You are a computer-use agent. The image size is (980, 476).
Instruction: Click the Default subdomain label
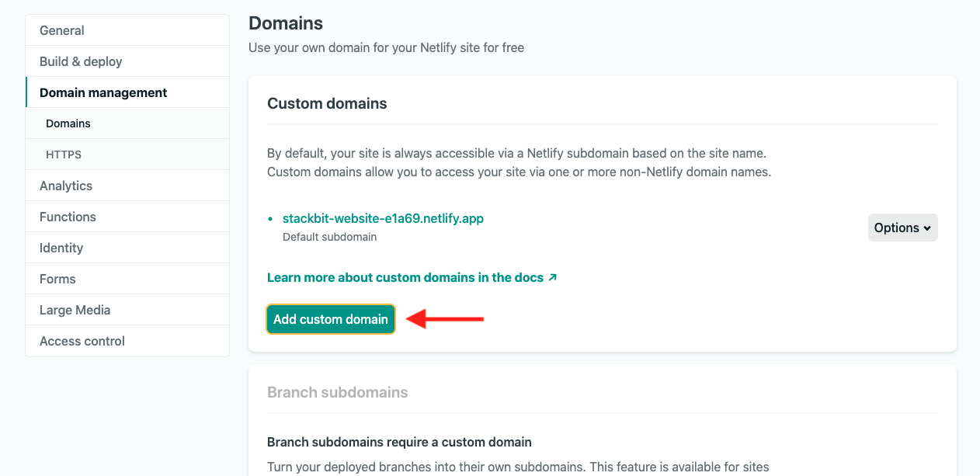coord(329,237)
